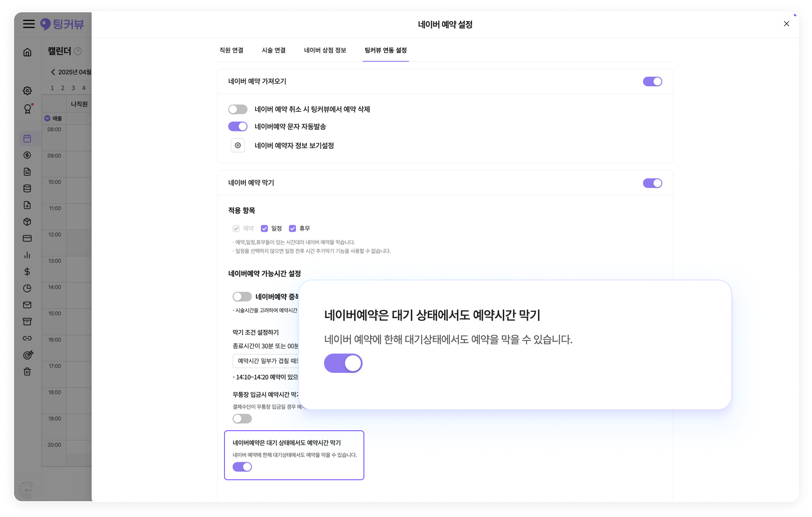Image resolution: width=812 pixels, height=517 pixels.
Task: Toggle 네이버 예약 가져오기 switch
Action: pyautogui.click(x=652, y=81)
